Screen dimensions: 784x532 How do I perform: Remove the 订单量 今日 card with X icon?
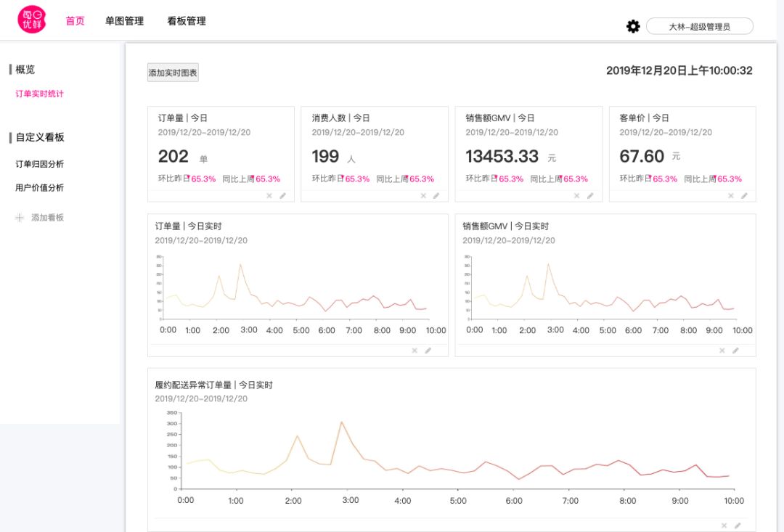269,195
